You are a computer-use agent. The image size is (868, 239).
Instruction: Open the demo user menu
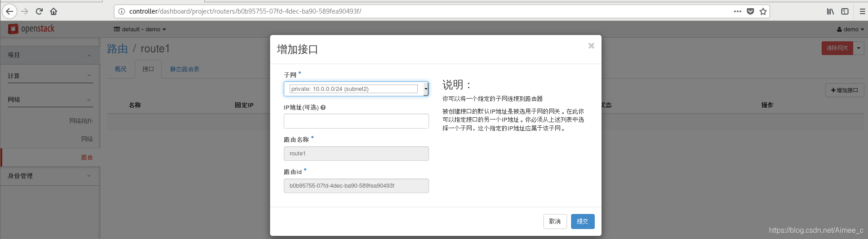click(850, 30)
